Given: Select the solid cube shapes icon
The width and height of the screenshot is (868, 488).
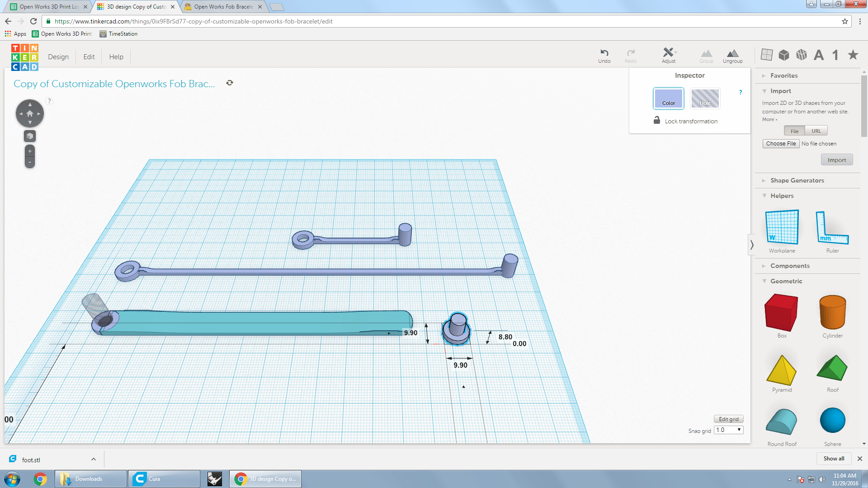Looking at the screenshot, I should pos(784,55).
